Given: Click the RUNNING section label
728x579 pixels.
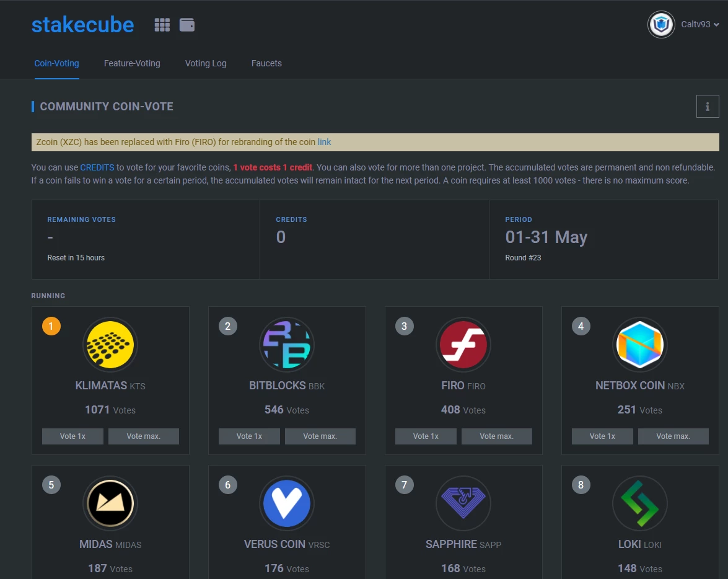Looking at the screenshot, I should pyautogui.click(x=48, y=296).
